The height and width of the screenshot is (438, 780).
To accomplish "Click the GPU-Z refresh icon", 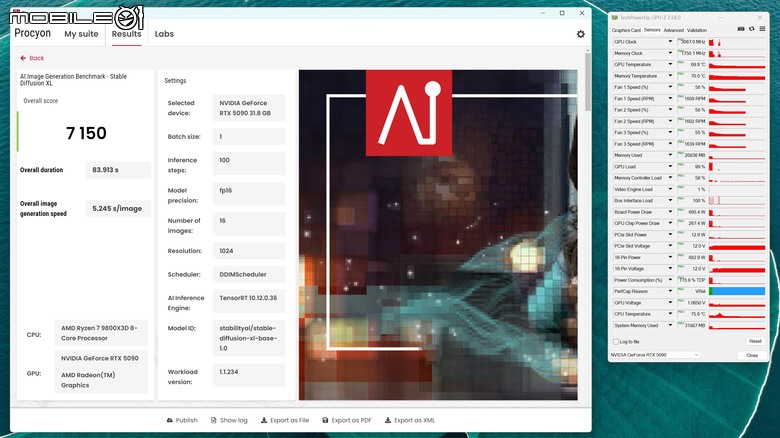I will (752, 29).
